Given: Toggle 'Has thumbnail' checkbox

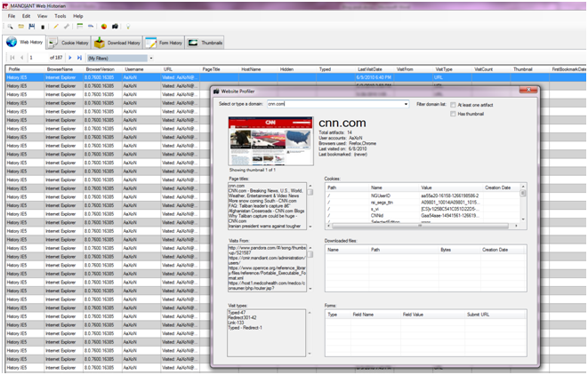Looking at the screenshot, I should coord(453,114).
